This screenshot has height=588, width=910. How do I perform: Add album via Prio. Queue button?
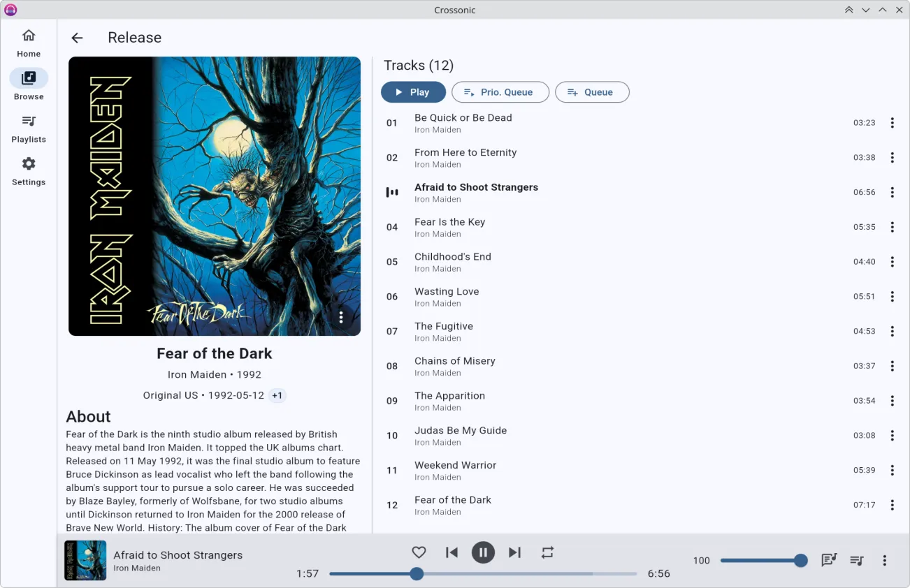pos(500,92)
